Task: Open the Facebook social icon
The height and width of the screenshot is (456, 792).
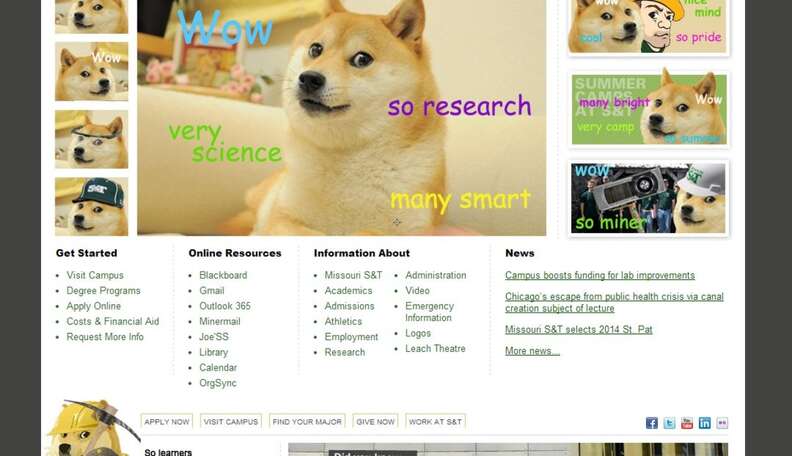Action: click(x=652, y=423)
